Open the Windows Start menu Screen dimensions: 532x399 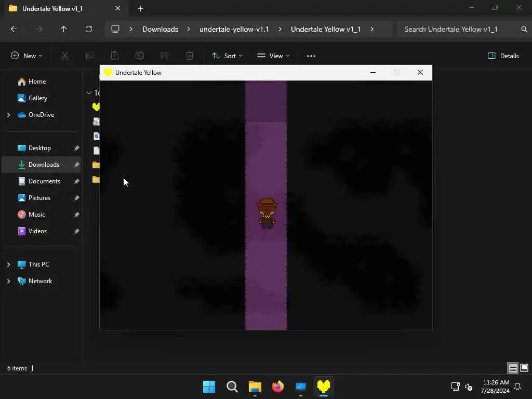click(209, 387)
